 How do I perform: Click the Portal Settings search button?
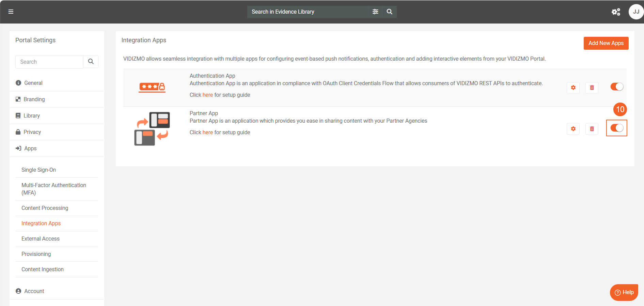[x=91, y=62]
